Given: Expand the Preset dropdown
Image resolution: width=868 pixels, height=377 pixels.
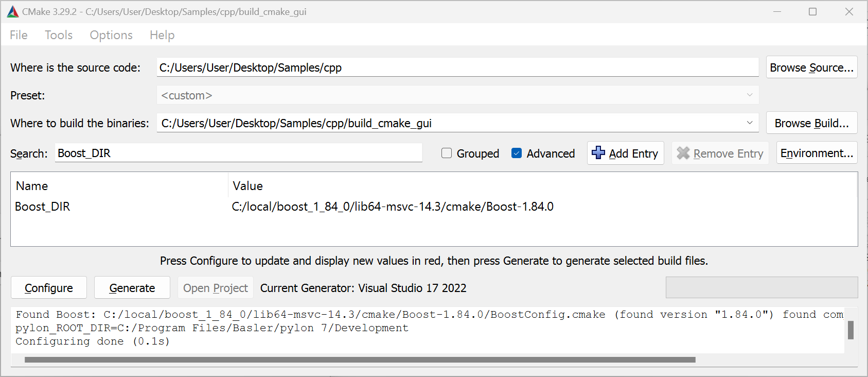Looking at the screenshot, I should (x=749, y=95).
